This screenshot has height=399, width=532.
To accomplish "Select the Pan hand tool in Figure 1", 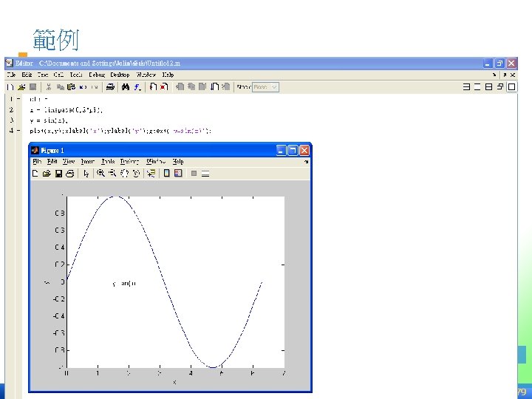I will [x=125, y=174].
